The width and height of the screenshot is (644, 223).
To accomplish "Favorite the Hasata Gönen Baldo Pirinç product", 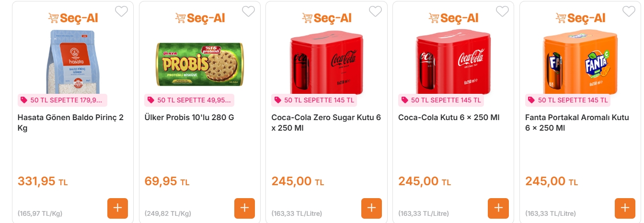I will [x=121, y=11].
